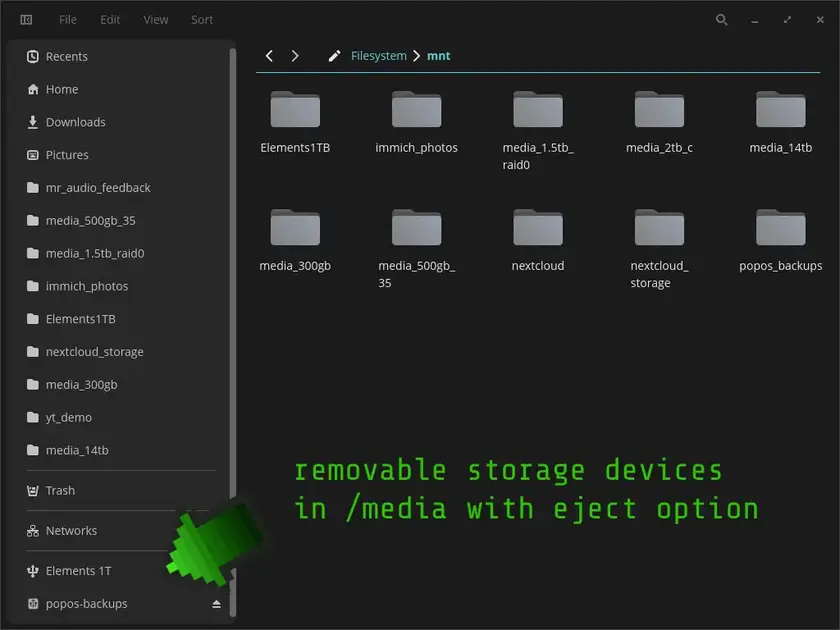Click the USB icon beside Elements 1T

tap(33, 571)
